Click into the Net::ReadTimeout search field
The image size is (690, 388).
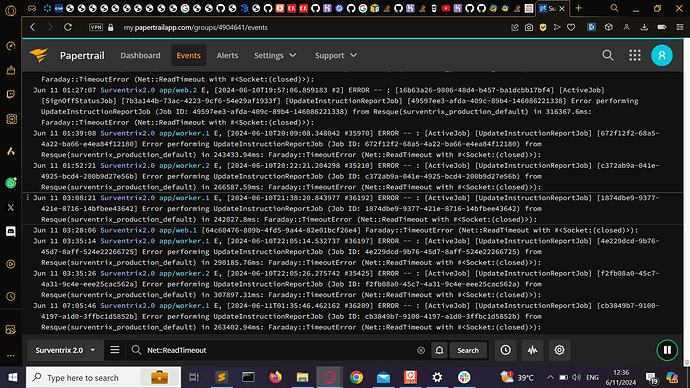(279, 350)
